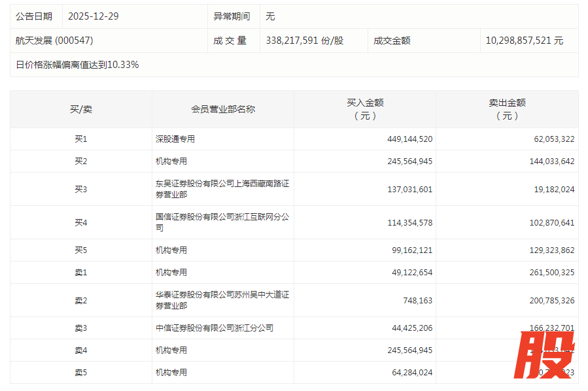Click the 会员营业部名称 column header

point(223,109)
